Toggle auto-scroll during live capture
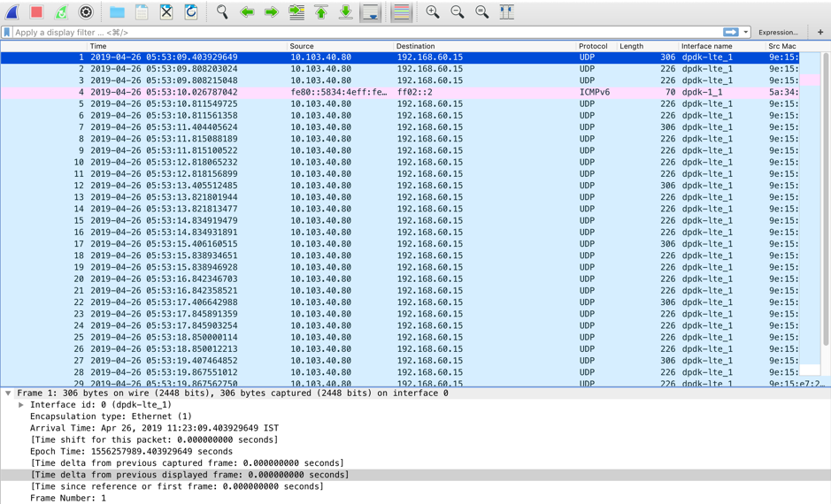 tap(371, 12)
